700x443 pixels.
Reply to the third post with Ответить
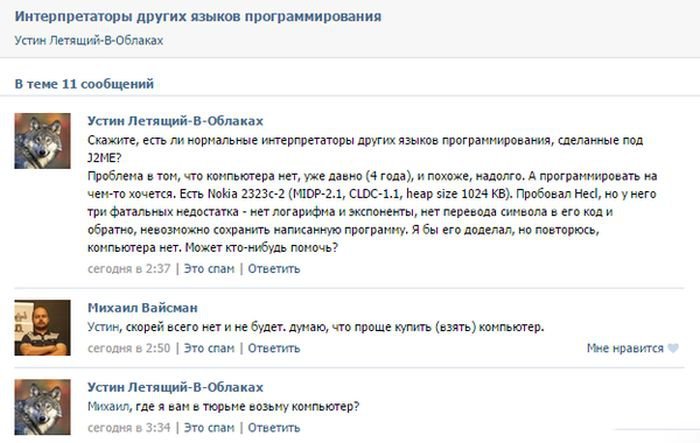[274, 428]
